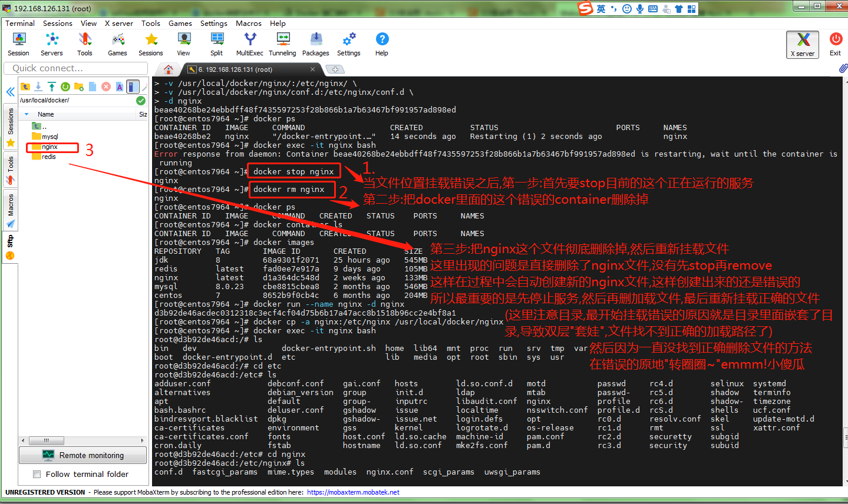Screen dimensions: 848x504
Task: Open the home tab icon
Action: pos(169,69)
